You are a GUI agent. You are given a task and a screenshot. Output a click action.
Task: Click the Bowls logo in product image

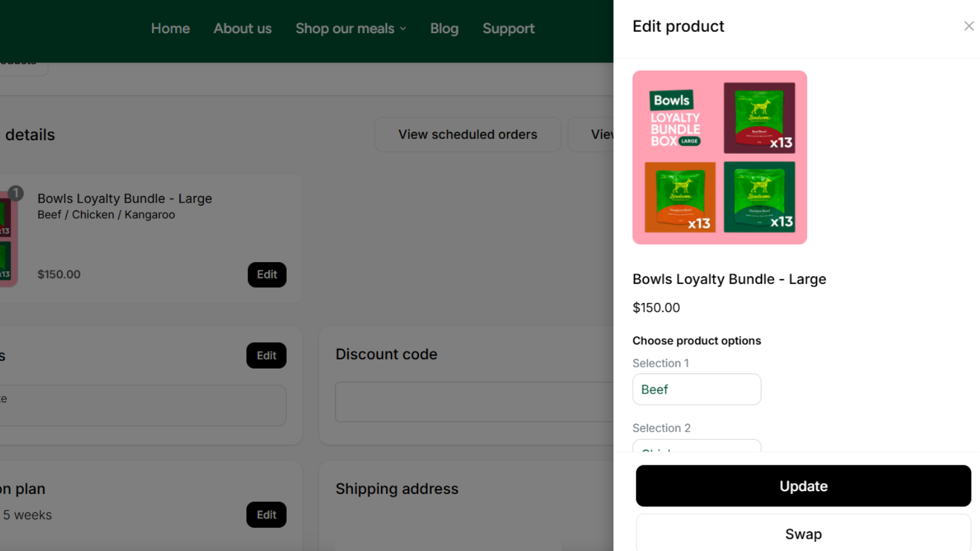point(671,100)
